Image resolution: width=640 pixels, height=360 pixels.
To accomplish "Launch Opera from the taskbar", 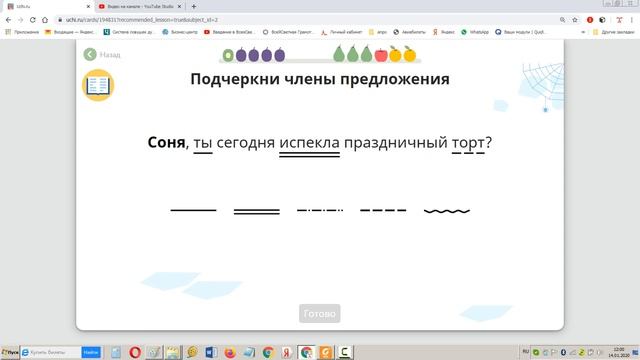I will pyautogui.click(x=135, y=352).
